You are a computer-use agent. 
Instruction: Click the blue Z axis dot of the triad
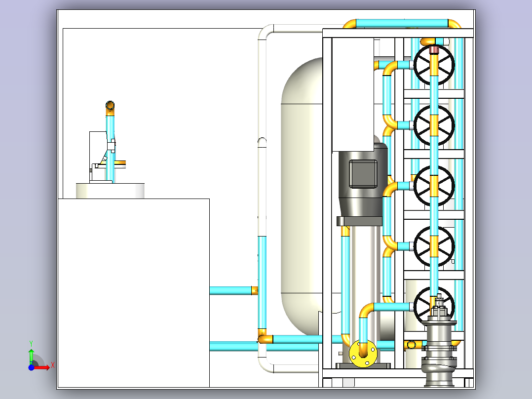[x=31, y=367]
